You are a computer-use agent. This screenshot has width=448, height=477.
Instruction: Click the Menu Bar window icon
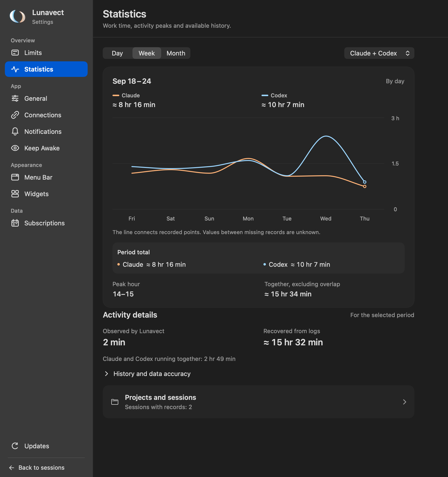15,177
